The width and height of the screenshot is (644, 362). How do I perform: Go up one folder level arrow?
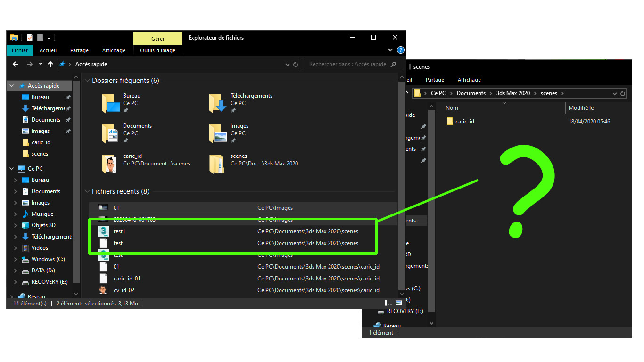pos(50,64)
